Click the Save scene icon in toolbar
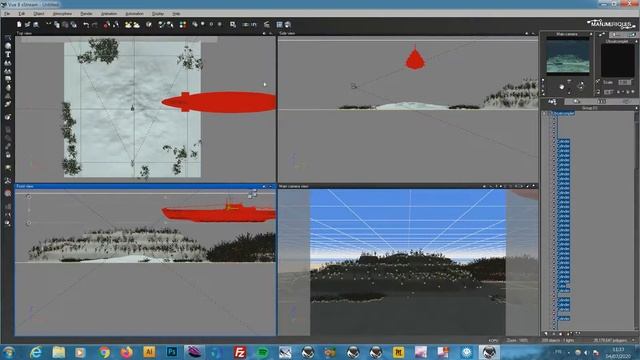 (x=36, y=24)
